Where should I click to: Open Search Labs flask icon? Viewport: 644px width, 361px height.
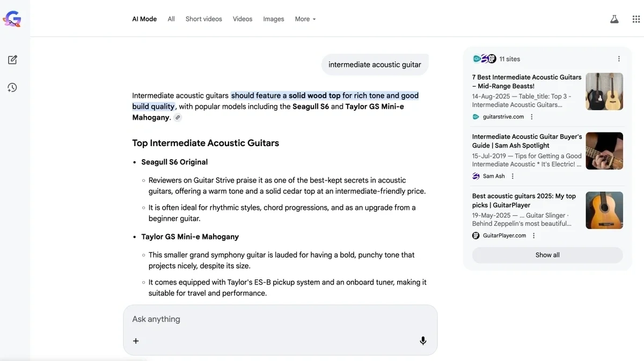[614, 19]
